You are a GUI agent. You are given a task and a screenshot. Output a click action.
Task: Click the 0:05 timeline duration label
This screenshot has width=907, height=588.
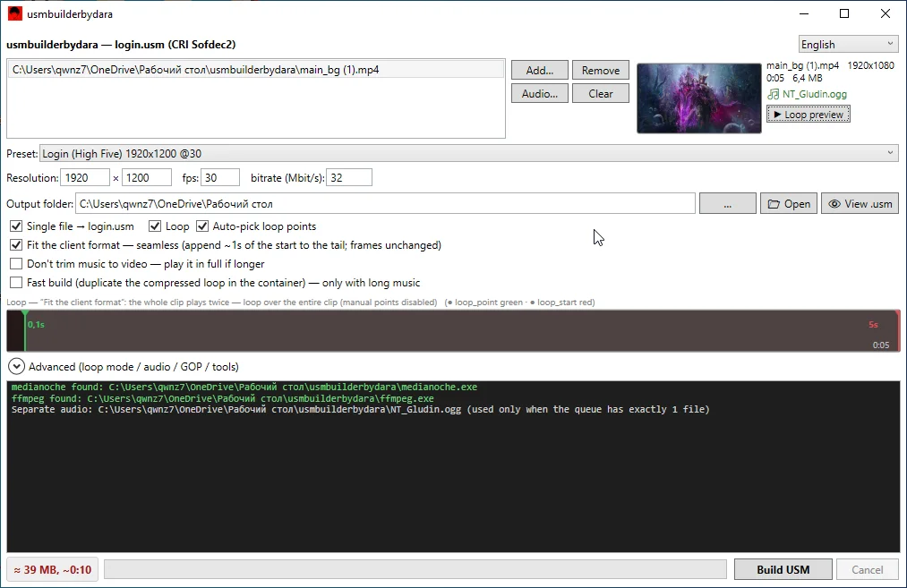coord(881,345)
